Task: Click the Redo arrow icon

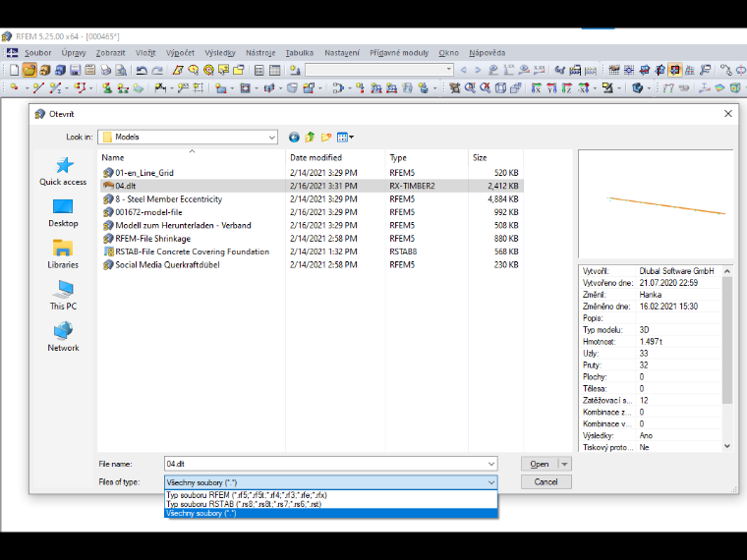Action: 157,71
